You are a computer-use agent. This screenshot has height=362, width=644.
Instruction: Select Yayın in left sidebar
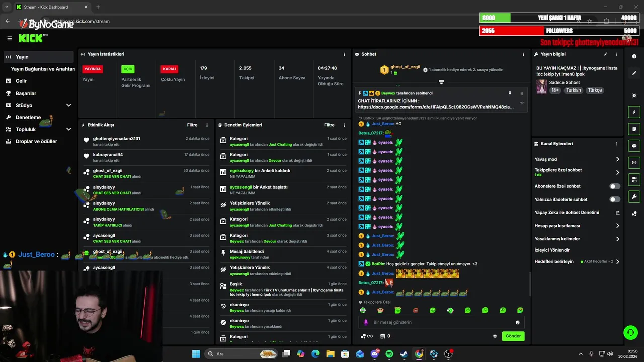coord(39,57)
